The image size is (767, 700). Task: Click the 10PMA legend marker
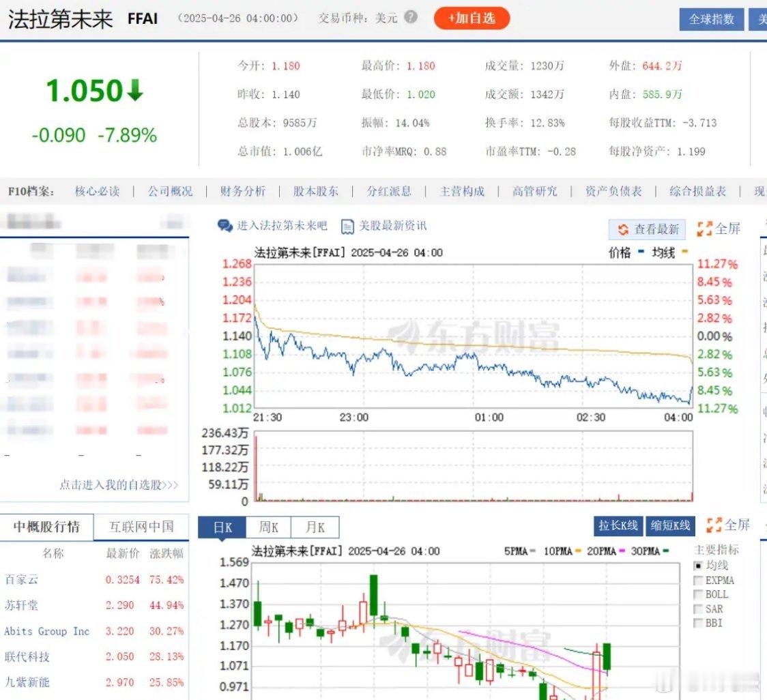[x=578, y=551]
